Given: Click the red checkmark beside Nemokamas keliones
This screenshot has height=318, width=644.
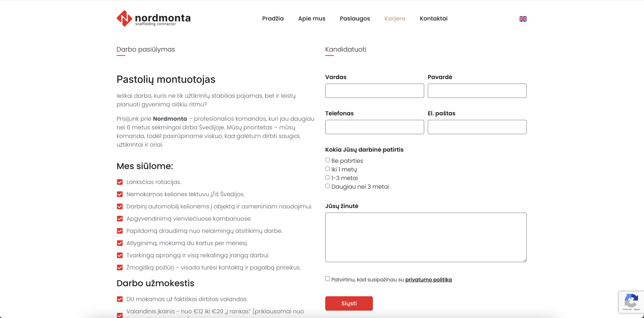Looking at the screenshot, I should pyautogui.click(x=120, y=194).
